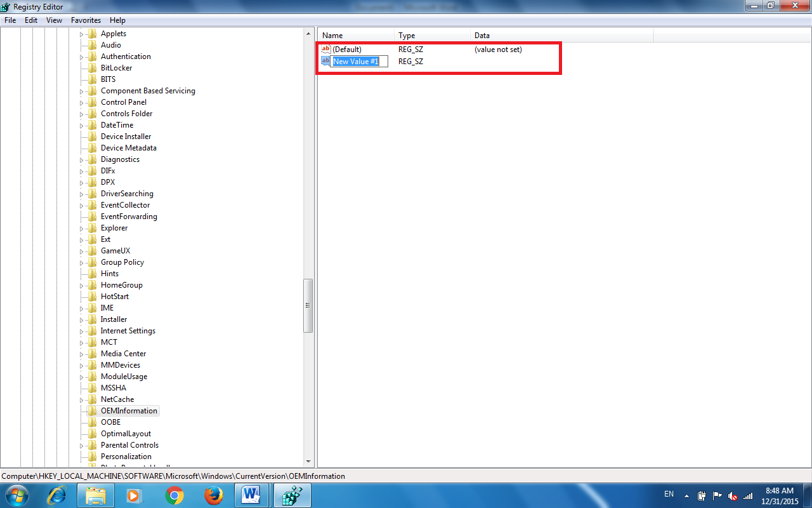Click the New Value #1 name edit box
Viewport: 812px width, 508px height.
(x=360, y=61)
